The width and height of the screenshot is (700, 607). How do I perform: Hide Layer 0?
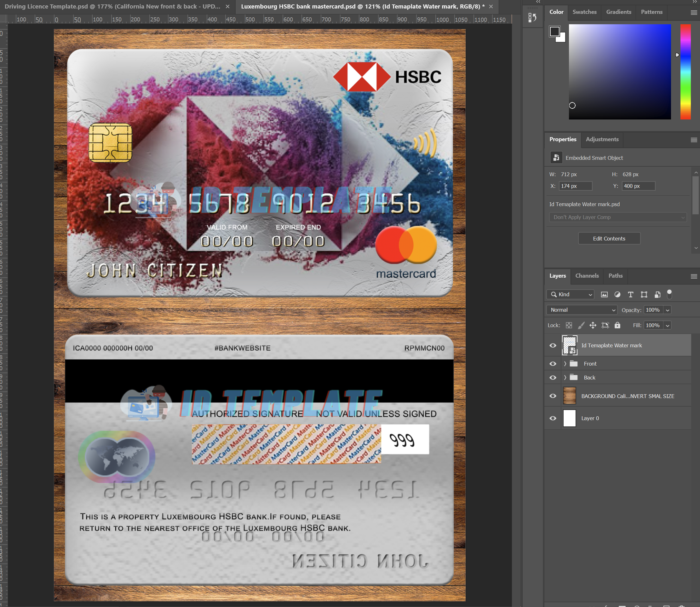(x=553, y=418)
